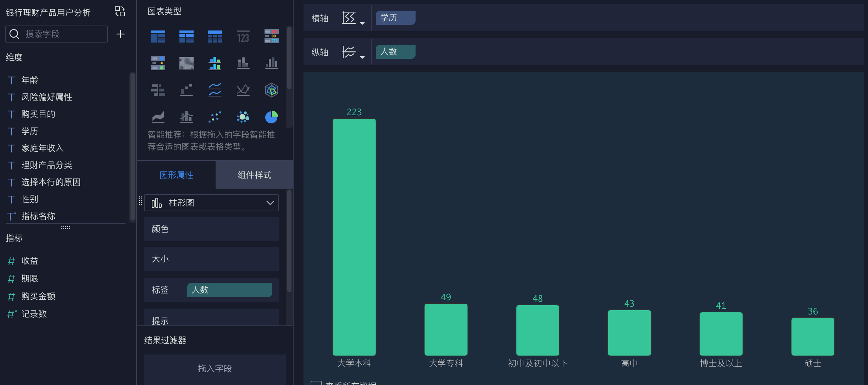
Task: Select the multi-series partitioned line chart
Action: (x=215, y=90)
